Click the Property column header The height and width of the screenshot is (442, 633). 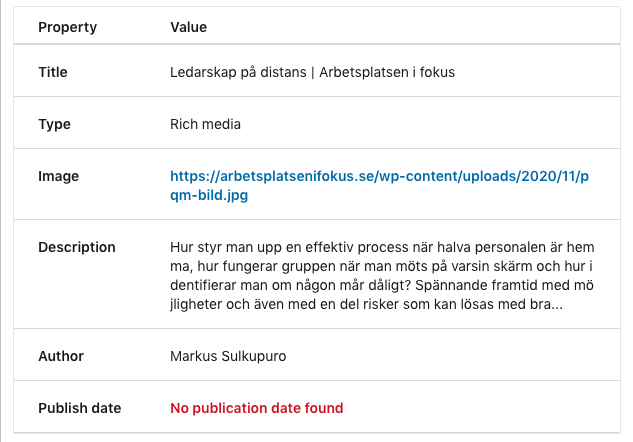click(67, 27)
